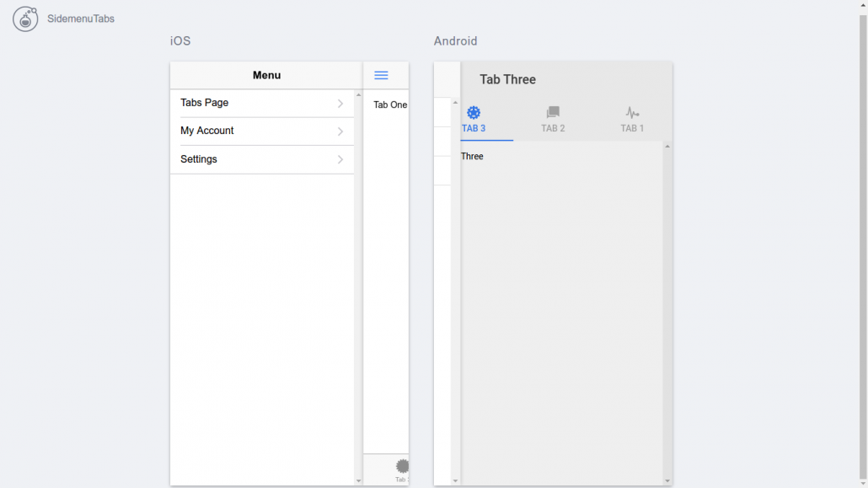Switch to TAB 1 in Android preview
The height and width of the screenshot is (488, 868).
[632, 128]
